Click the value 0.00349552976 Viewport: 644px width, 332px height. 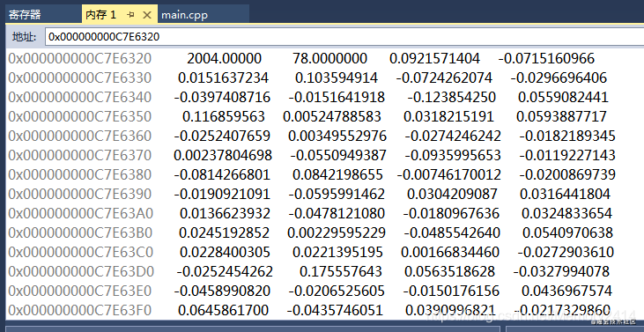pyautogui.click(x=337, y=136)
